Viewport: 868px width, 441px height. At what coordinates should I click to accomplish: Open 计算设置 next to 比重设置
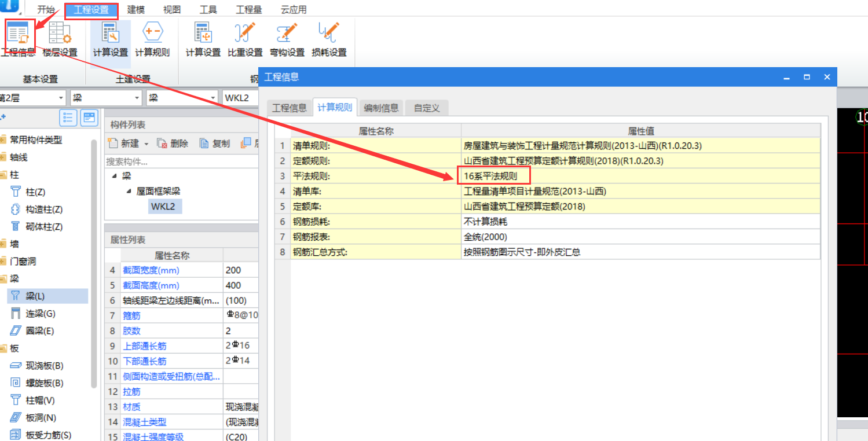(x=203, y=40)
